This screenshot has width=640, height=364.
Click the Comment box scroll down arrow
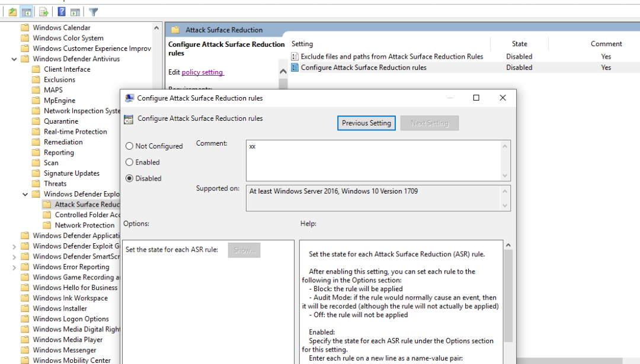pos(505,176)
